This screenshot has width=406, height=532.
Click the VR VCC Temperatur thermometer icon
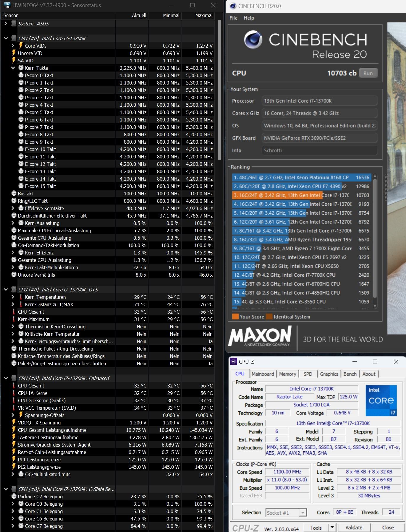(x=14, y=408)
